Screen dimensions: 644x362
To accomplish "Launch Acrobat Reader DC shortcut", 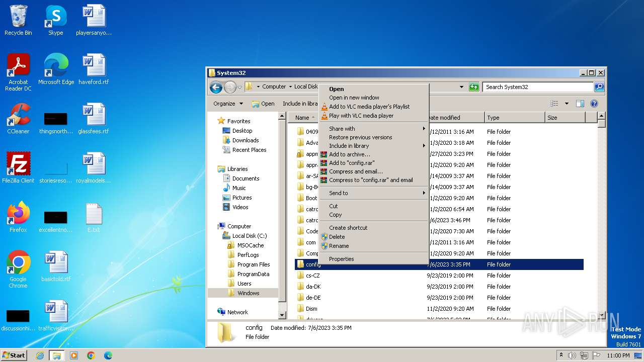I will coord(18,72).
